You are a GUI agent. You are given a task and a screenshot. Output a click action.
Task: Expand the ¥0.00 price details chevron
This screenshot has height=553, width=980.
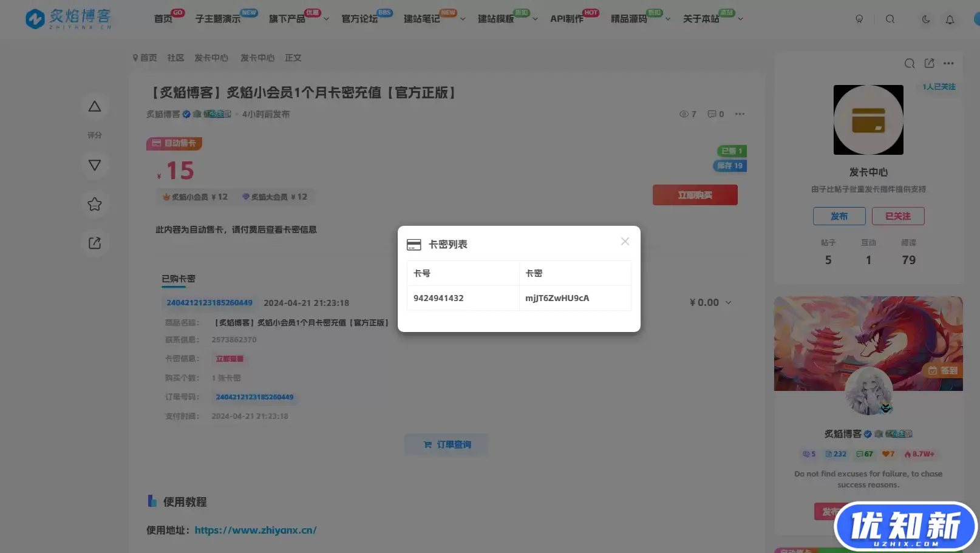[x=728, y=302]
